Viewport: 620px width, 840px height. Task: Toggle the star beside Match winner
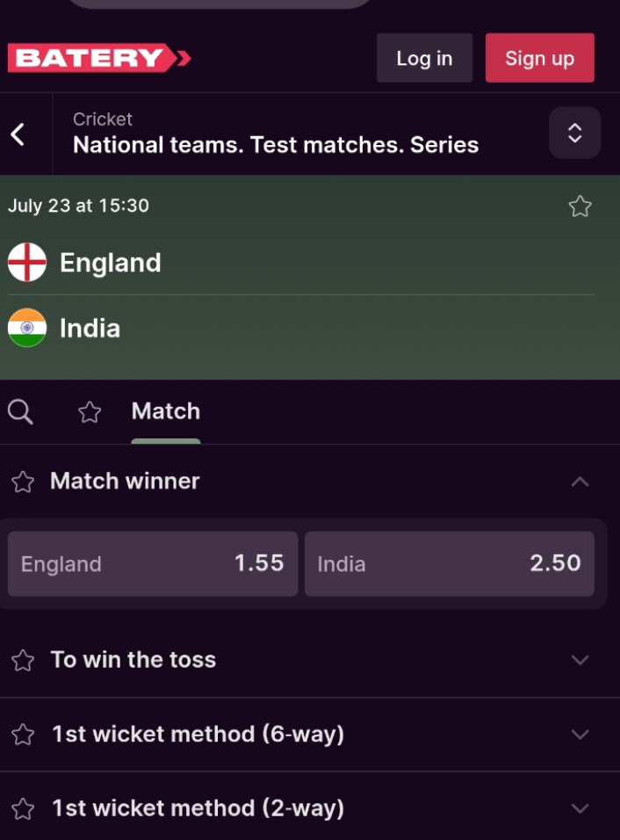[22, 482]
